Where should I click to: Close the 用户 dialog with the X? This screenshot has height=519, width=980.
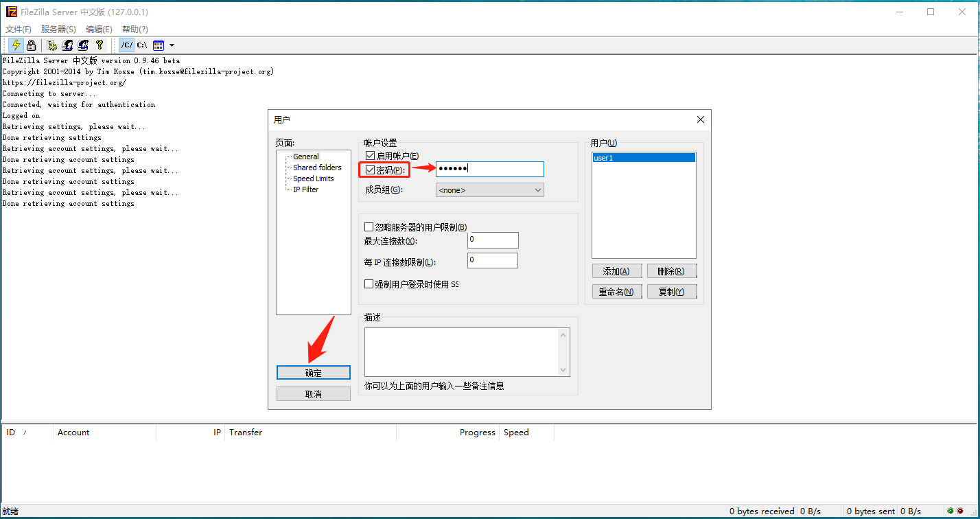click(x=701, y=119)
